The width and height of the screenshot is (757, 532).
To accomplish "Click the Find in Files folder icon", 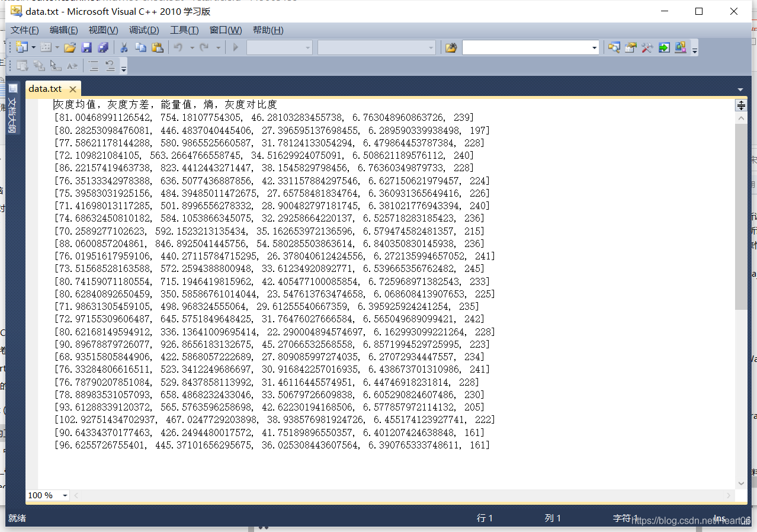I will (451, 47).
